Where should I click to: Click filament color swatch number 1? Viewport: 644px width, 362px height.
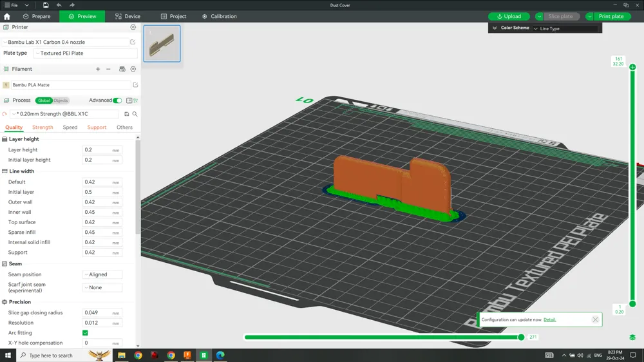(x=6, y=84)
